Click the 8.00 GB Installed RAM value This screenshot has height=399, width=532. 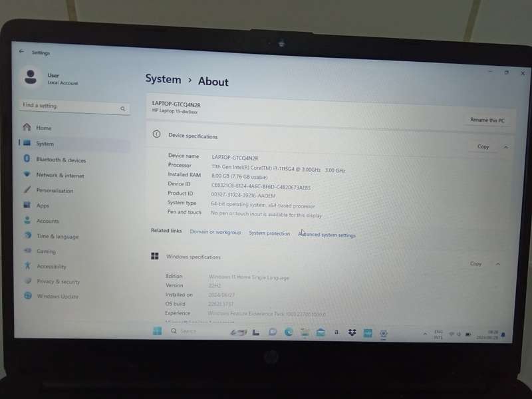pos(239,176)
